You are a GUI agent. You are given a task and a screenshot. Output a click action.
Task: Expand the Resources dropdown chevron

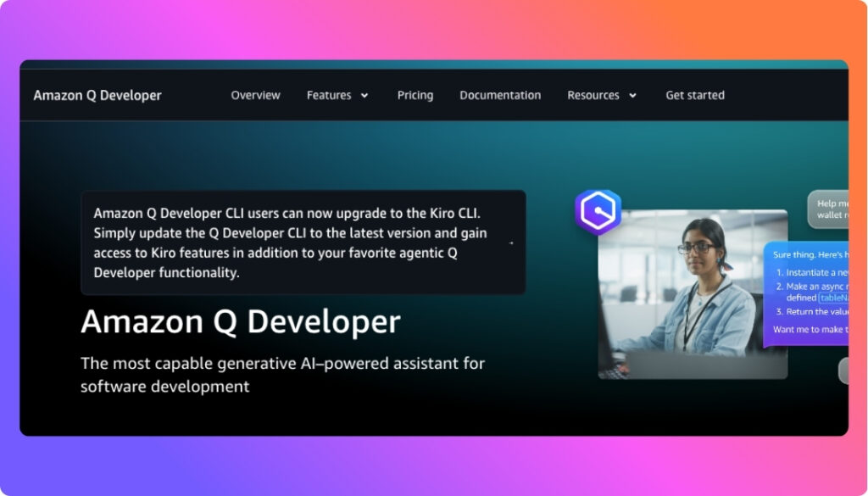coord(633,95)
